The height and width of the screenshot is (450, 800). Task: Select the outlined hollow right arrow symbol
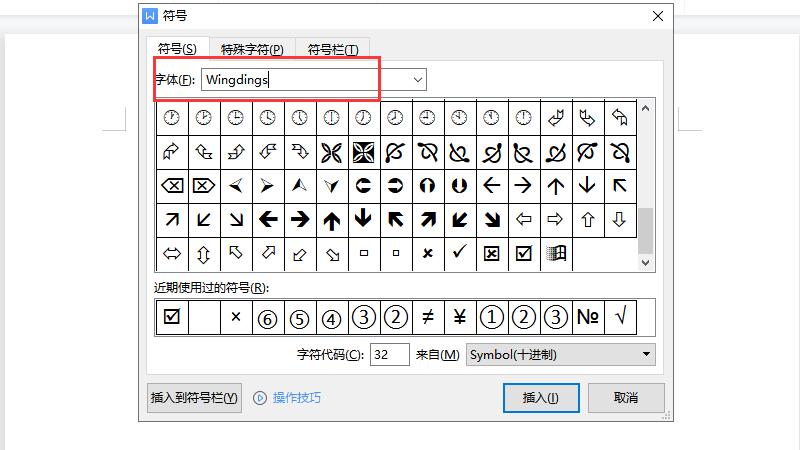[556, 220]
